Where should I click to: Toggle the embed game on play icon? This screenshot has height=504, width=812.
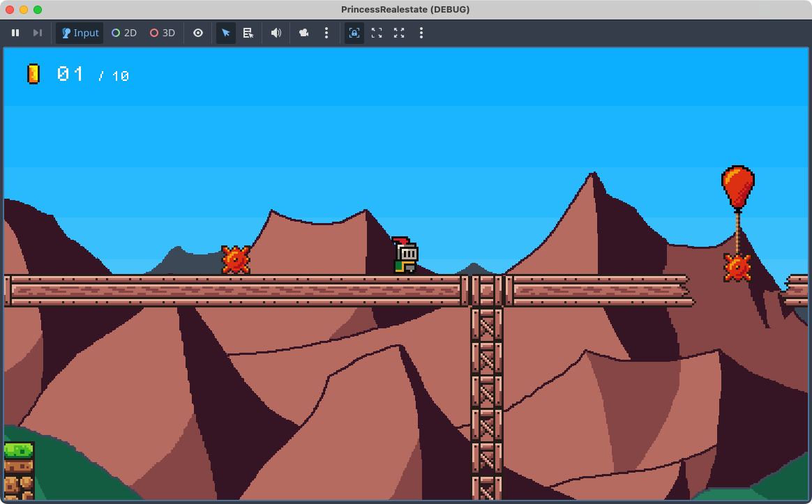[x=354, y=33]
